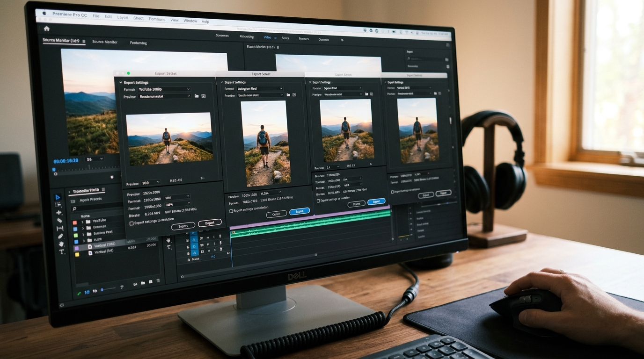This screenshot has width=644, height=359.
Task: Click blue Export button in Square Post dialog
Action: point(376,201)
